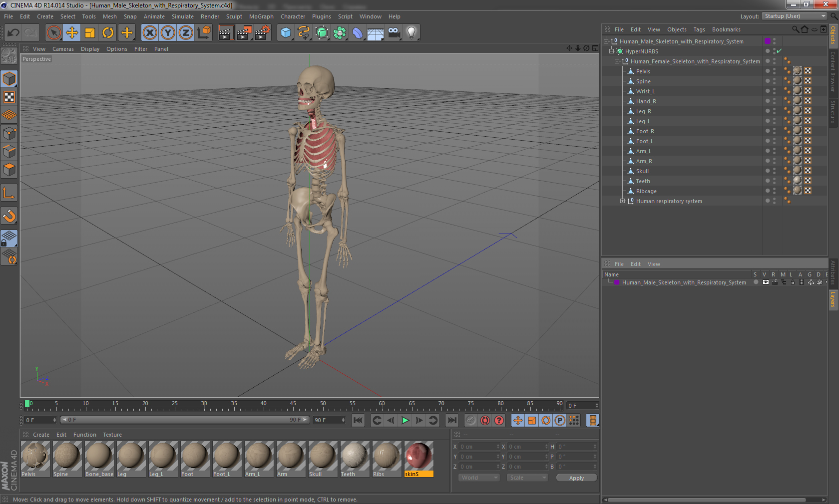Select the Teeth material swatch
Image resolution: width=839 pixels, height=504 pixels.
[355, 459]
